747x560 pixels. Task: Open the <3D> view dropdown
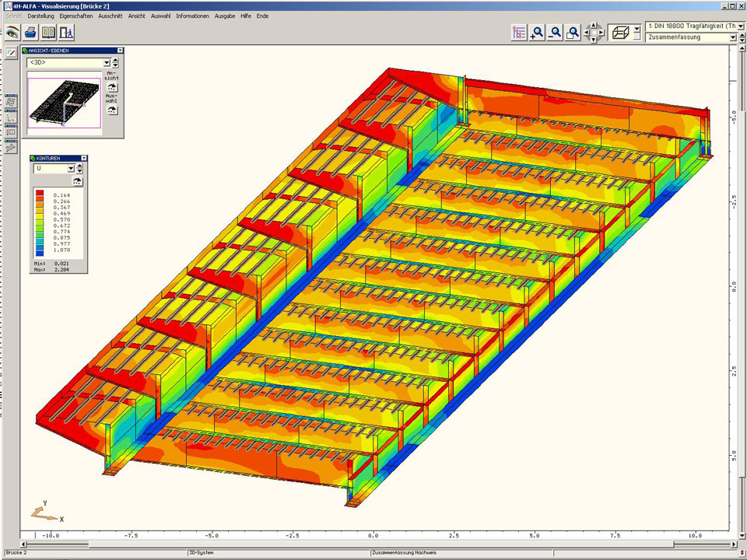(107, 63)
